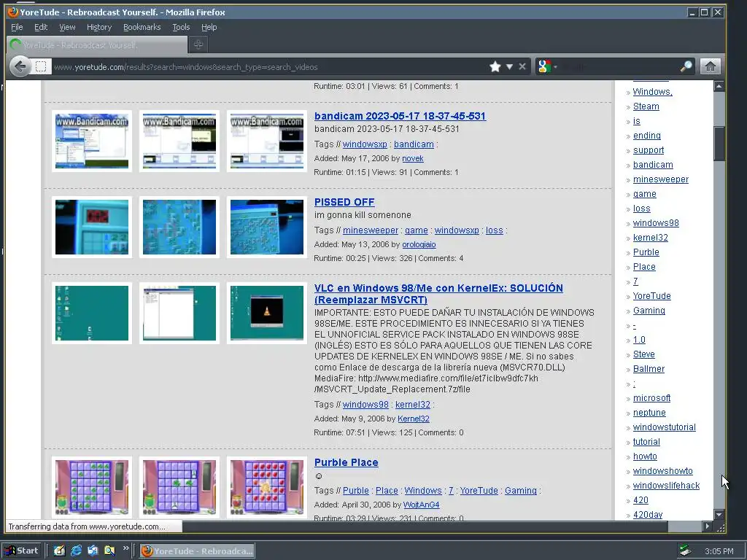The height and width of the screenshot is (560, 747).
Task: Click the search magnifier icon
Action: [686, 66]
